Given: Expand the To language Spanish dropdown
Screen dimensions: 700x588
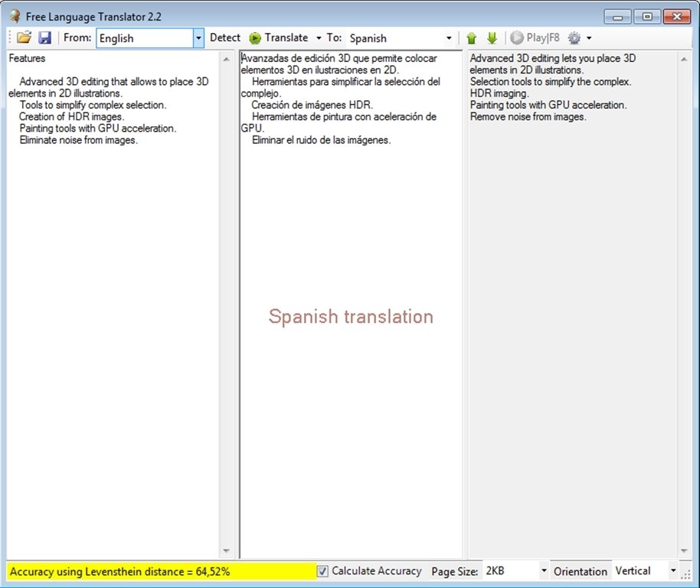Looking at the screenshot, I should 449,38.
